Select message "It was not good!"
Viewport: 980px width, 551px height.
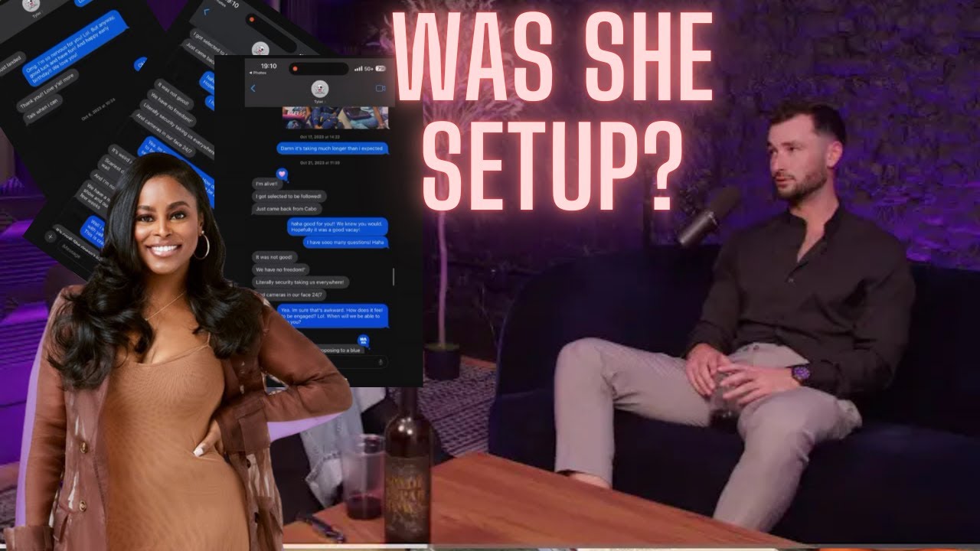pyautogui.click(x=275, y=257)
